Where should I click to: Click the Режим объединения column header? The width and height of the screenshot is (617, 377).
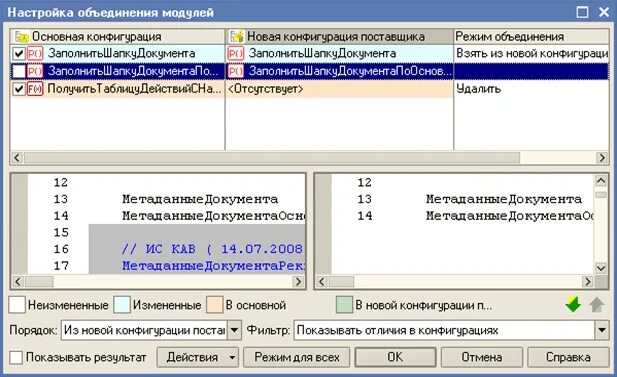531,37
